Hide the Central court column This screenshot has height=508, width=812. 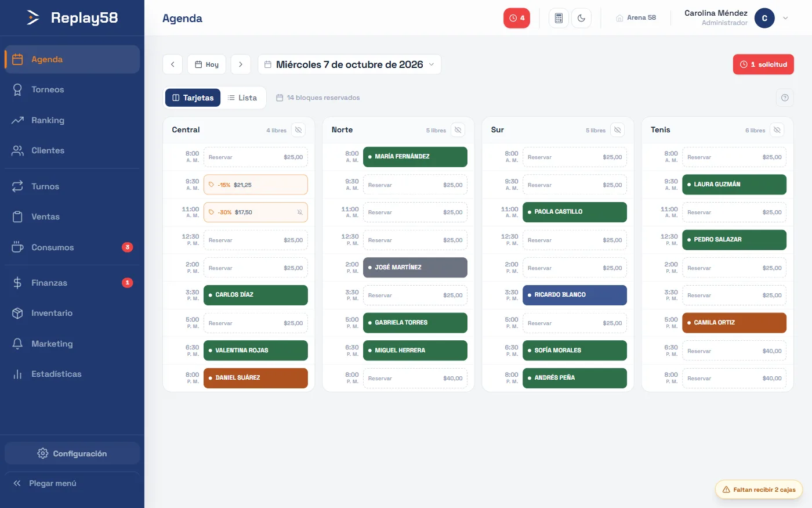click(298, 130)
